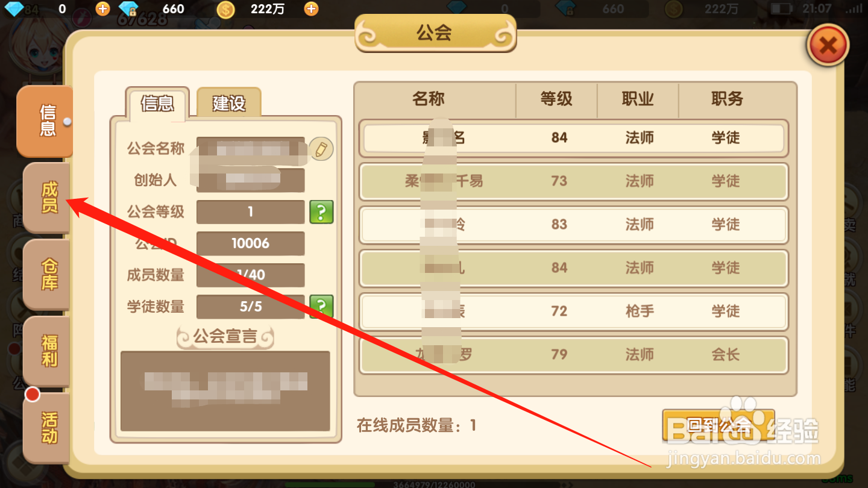Screen dimensions: 868x488
Task: Click the plus icon next to the diamond count
Action: click(x=103, y=8)
